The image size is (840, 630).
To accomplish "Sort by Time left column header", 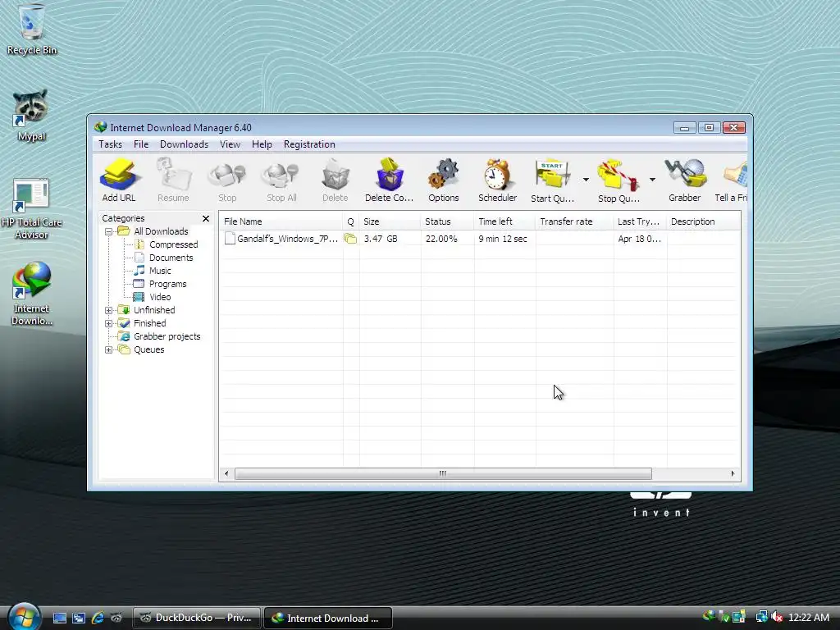I will click(x=504, y=221).
